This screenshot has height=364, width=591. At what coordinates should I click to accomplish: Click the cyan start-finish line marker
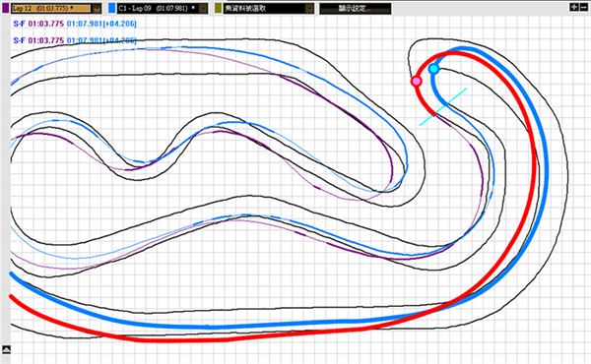(x=443, y=107)
